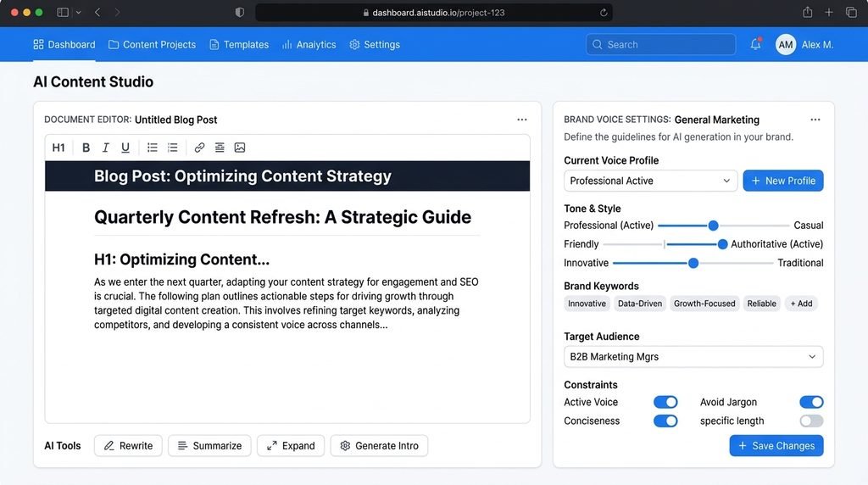Open the Settings tab
The image size is (868, 485).
[x=375, y=44]
